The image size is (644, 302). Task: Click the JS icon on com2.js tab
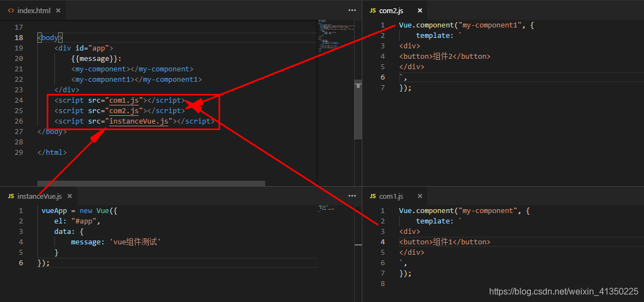click(373, 10)
